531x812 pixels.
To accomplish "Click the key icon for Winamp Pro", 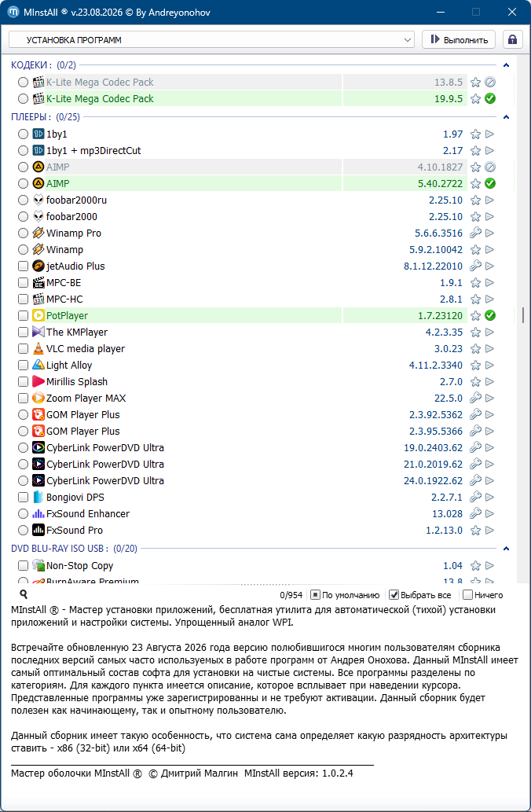I will [x=476, y=233].
